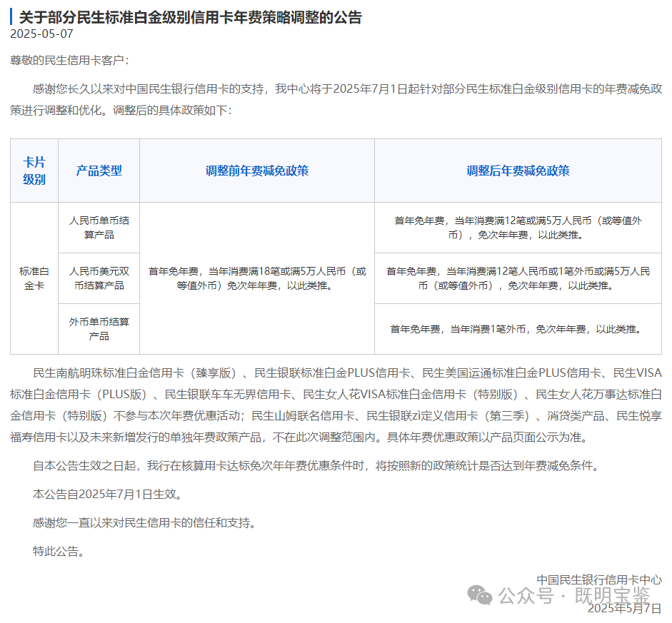Click the line 特此公告

59,551
